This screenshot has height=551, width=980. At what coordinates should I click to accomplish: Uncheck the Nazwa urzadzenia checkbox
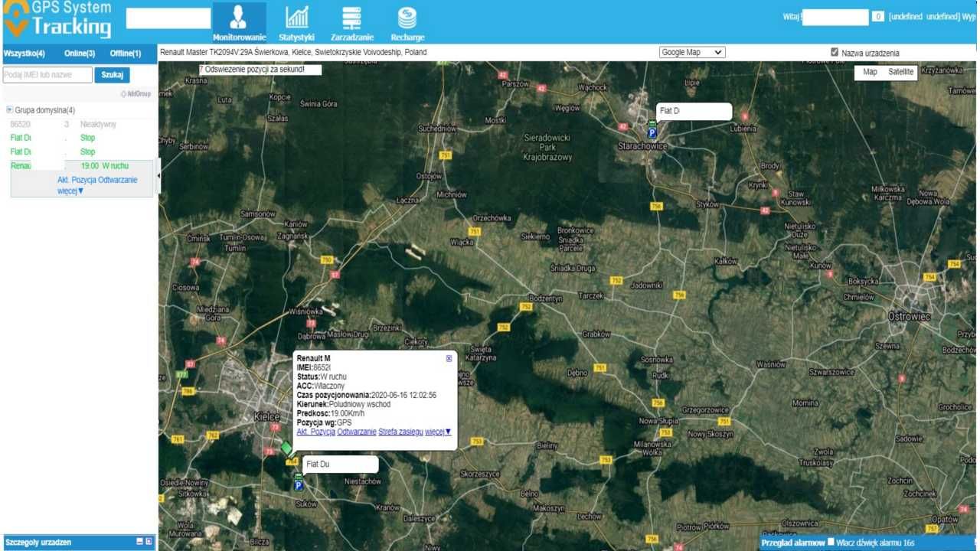point(835,53)
